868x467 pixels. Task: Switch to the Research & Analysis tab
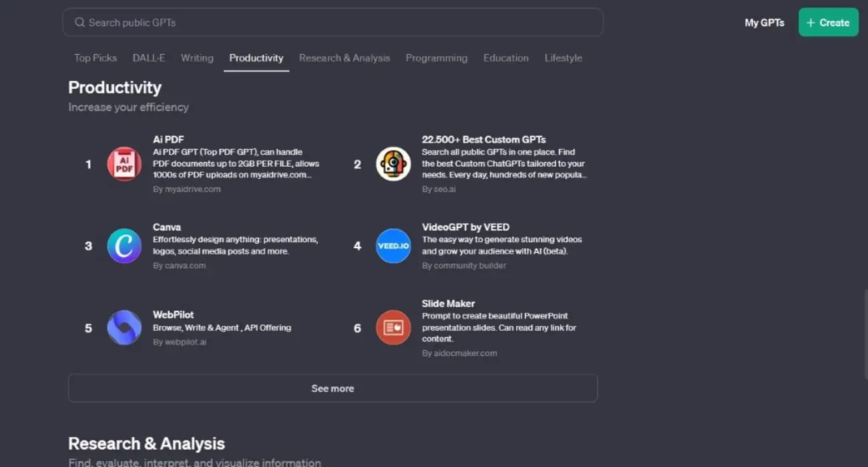click(345, 58)
